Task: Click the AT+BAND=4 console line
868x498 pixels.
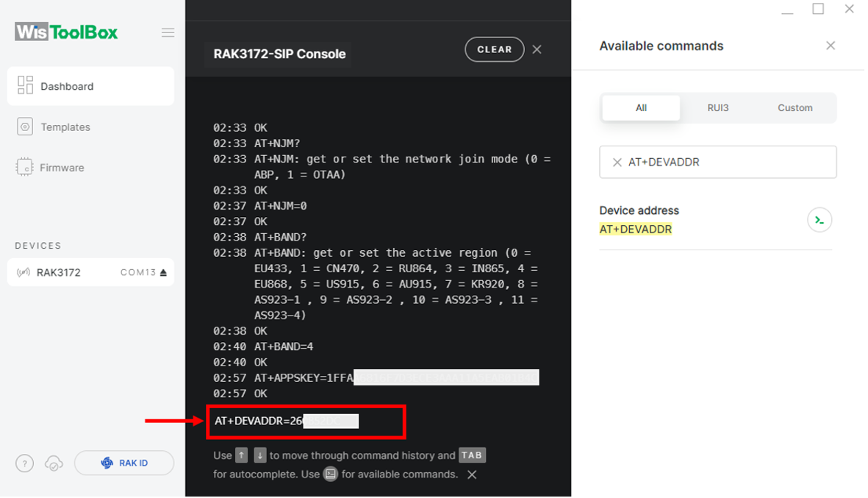Action: point(284,346)
